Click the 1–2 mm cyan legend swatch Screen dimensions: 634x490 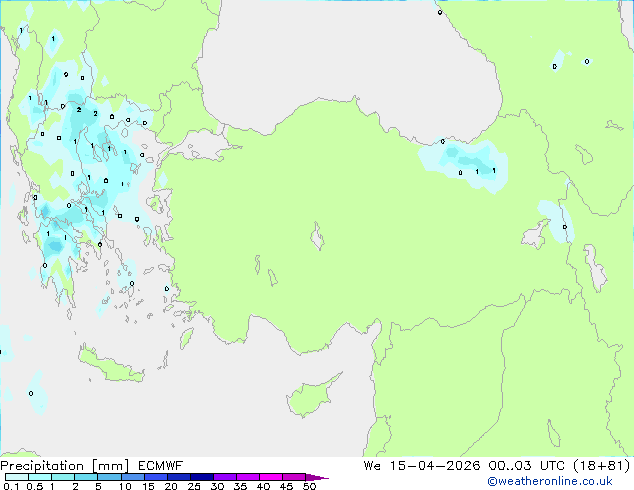pyautogui.click(x=63, y=477)
